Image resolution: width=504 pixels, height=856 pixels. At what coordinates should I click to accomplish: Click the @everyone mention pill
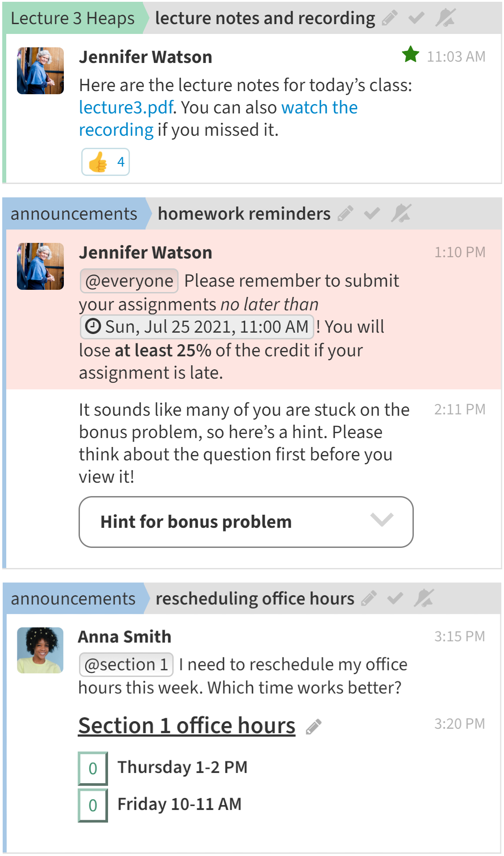click(x=129, y=281)
